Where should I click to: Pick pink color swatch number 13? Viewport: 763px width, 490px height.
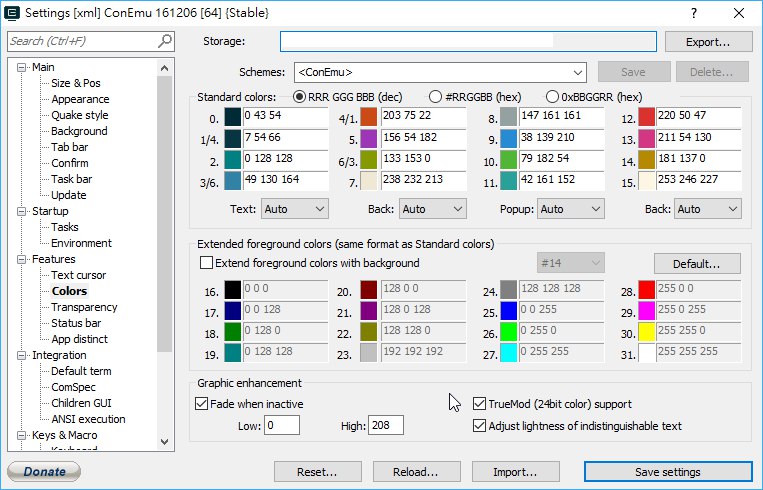coord(647,139)
